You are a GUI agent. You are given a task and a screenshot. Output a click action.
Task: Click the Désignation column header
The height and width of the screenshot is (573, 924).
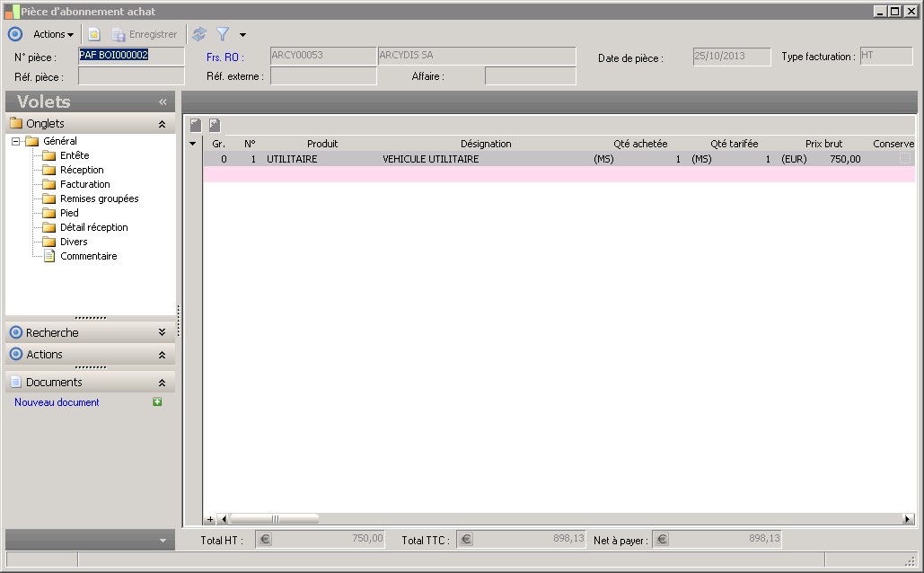(x=486, y=144)
